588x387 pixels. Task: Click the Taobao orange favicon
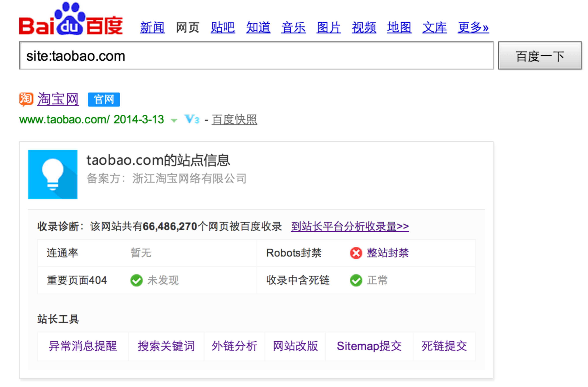click(26, 99)
